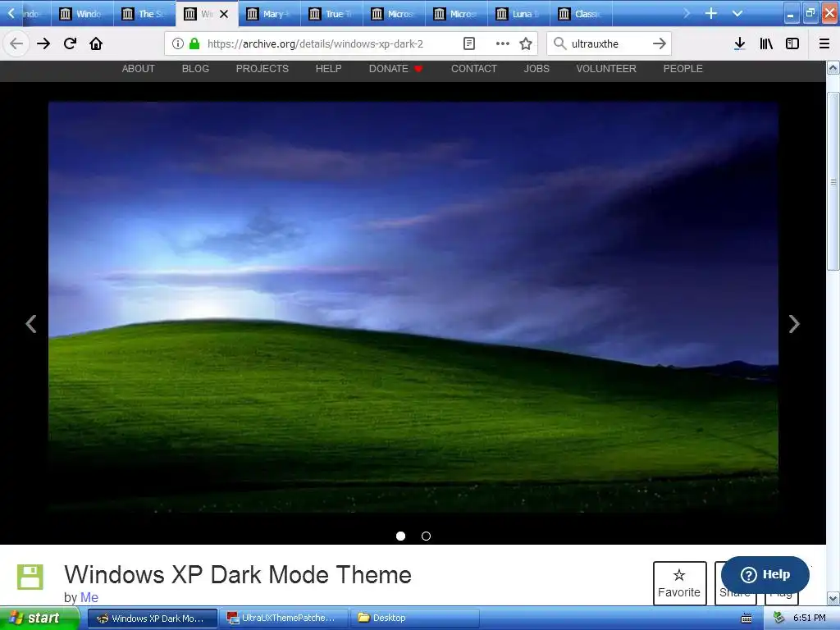
Task: Close the current active tab
Action: [x=224, y=14]
